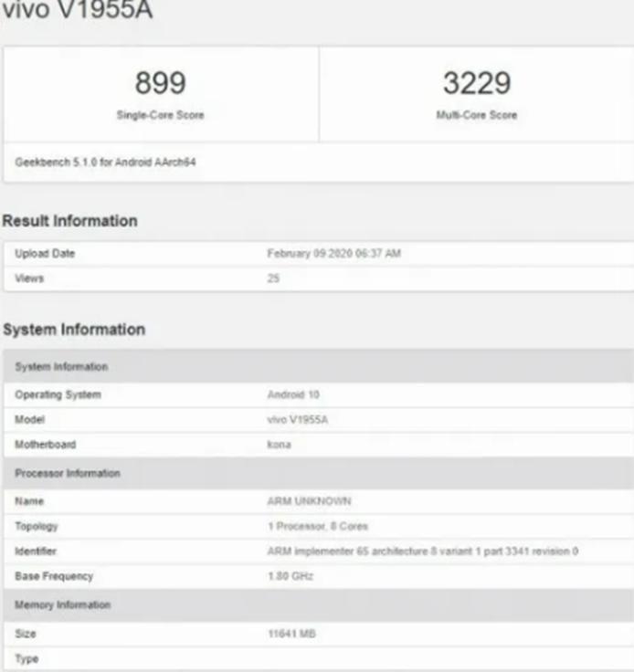The width and height of the screenshot is (634, 672).
Task: Select the kona motherboard value
Action: 279,445
